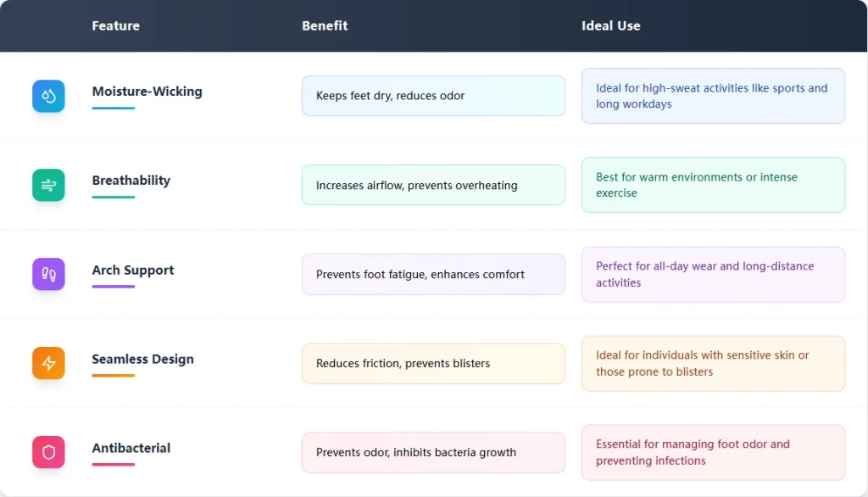
Task: Click the Antibacterial feature title
Action: click(131, 448)
